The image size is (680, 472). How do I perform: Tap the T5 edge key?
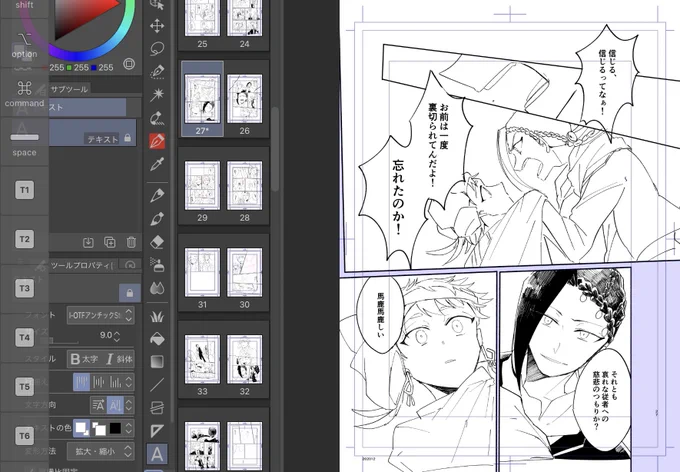(24, 387)
